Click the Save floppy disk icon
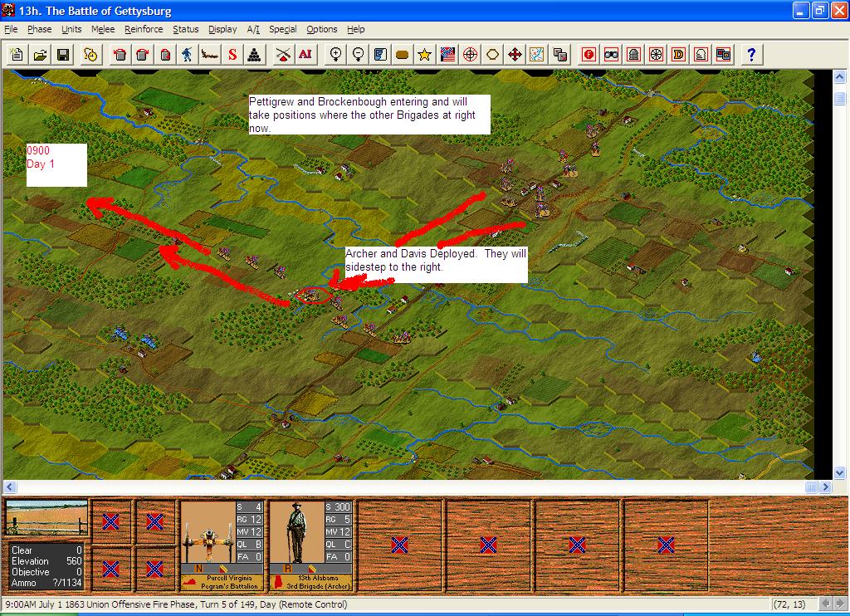Image resolution: width=850 pixels, height=616 pixels. pyautogui.click(x=63, y=54)
